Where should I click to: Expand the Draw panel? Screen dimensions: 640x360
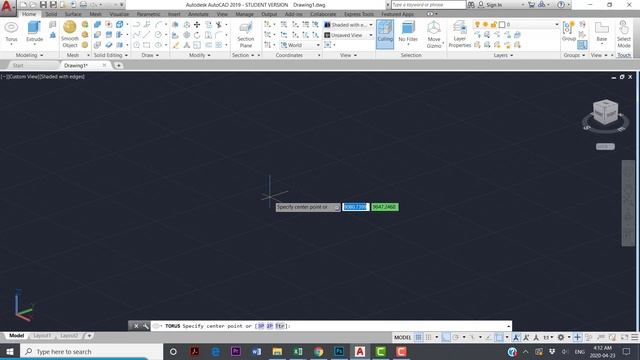point(150,55)
